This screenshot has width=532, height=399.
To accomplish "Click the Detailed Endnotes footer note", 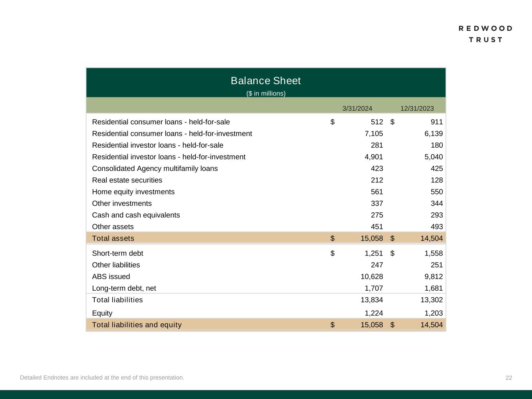I will (x=102, y=378).
